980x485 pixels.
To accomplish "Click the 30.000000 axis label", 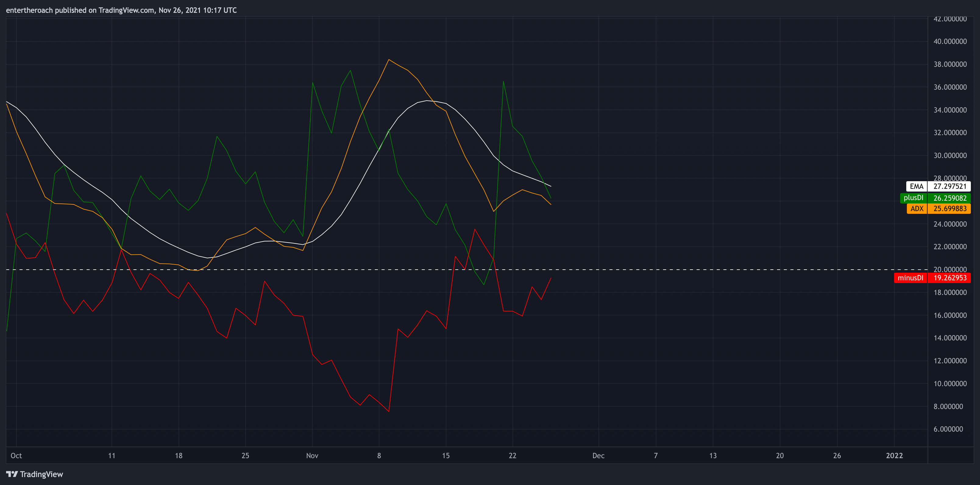I will 950,155.
